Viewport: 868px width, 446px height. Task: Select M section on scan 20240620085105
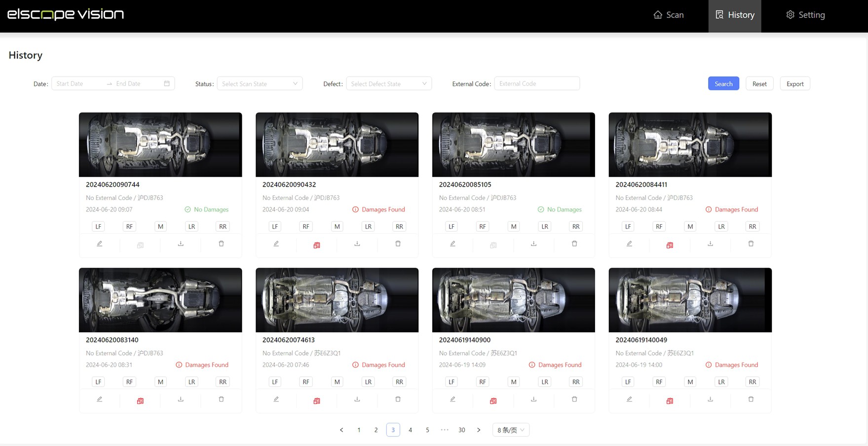pyautogui.click(x=514, y=226)
